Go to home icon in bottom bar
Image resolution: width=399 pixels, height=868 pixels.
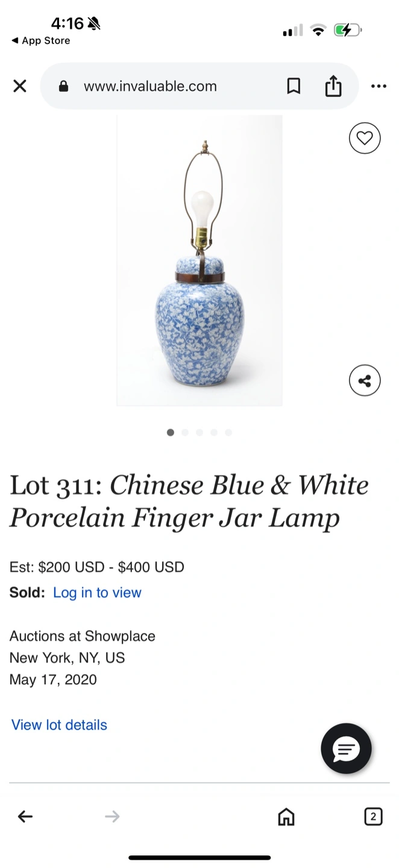point(286,817)
